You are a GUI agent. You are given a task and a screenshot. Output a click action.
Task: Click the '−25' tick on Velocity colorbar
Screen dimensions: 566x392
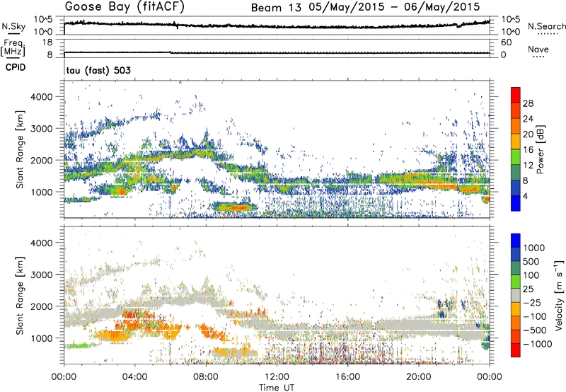[x=532, y=302]
